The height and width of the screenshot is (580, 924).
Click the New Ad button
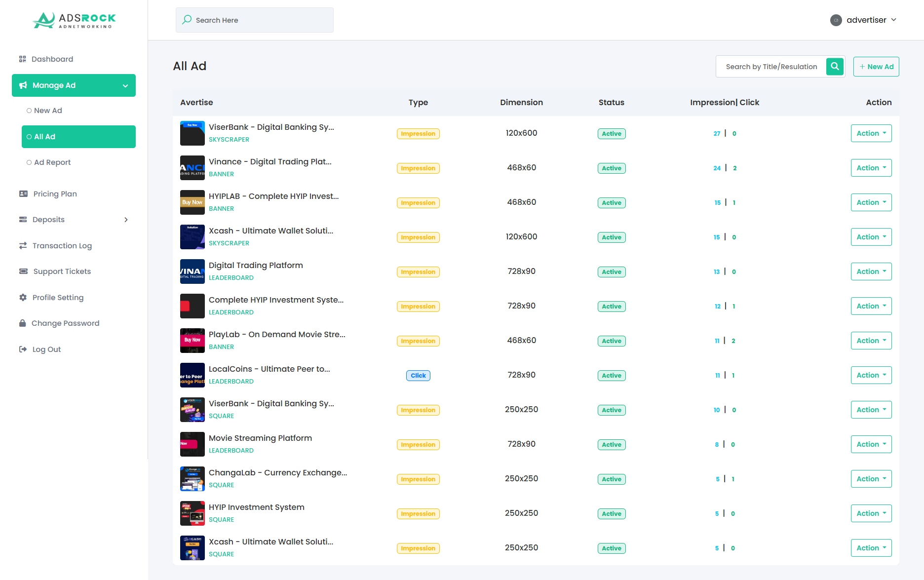coord(876,67)
